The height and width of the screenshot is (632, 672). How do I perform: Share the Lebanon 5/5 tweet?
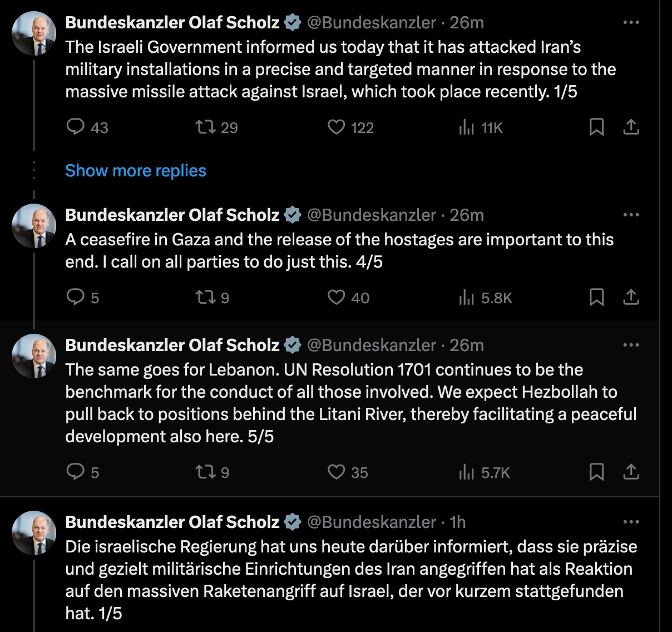point(631,472)
